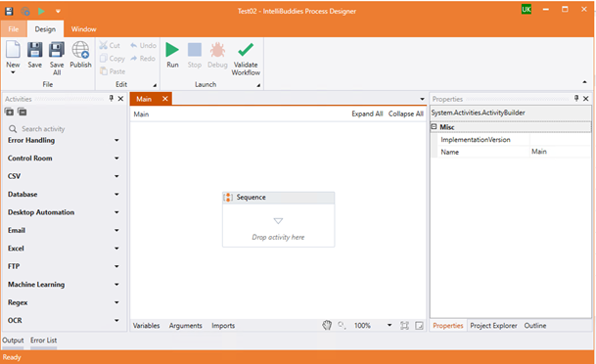This screenshot has height=364, width=596.
Task: Switch to the Project Explorer tab
Action: 493,326
